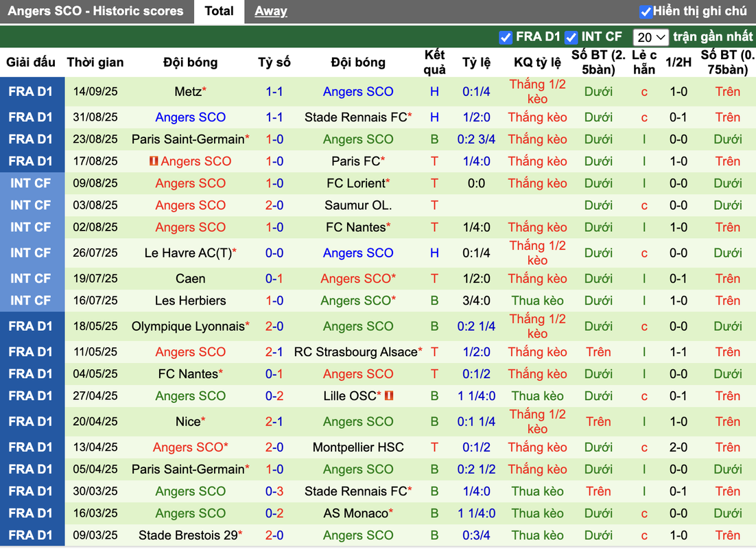Click the 0-0 score for Le Havre match

(x=274, y=253)
